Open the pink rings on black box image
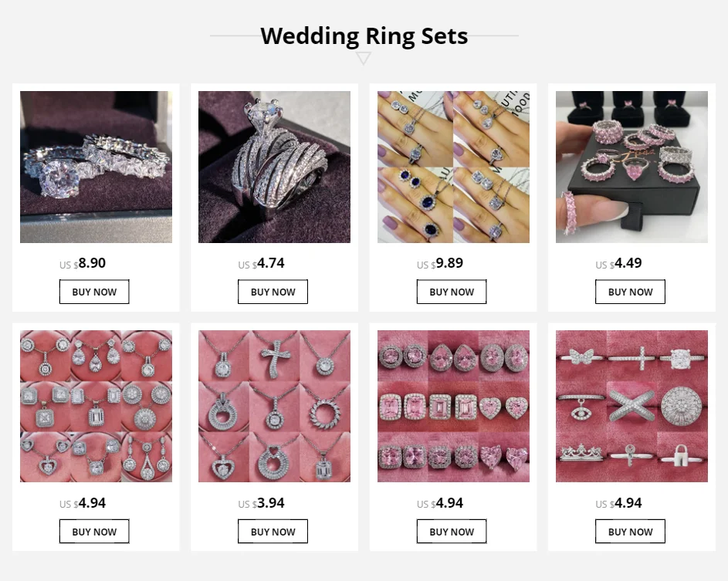728x581 pixels. click(632, 167)
